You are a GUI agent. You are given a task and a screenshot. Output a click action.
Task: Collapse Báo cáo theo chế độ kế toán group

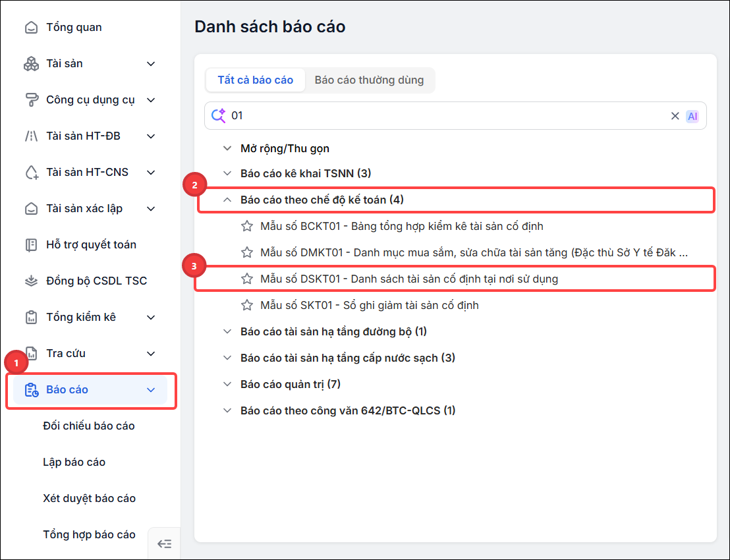point(227,200)
